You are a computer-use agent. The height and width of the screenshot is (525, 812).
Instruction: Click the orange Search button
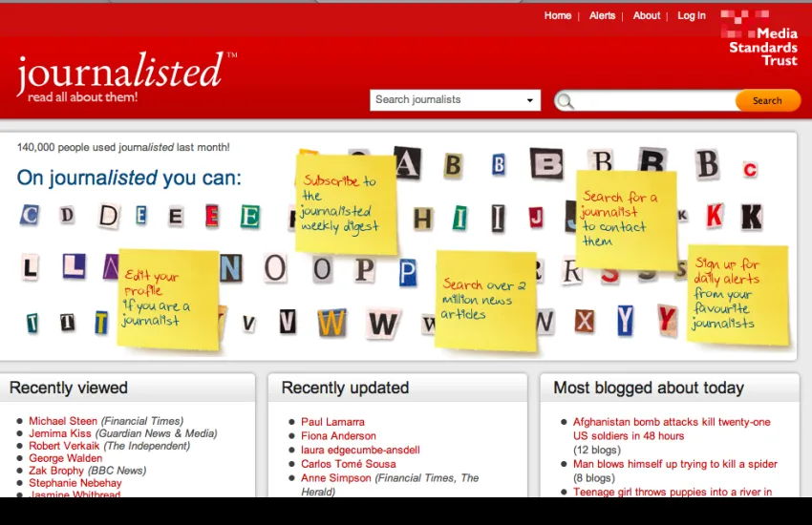pyautogui.click(x=767, y=101)
